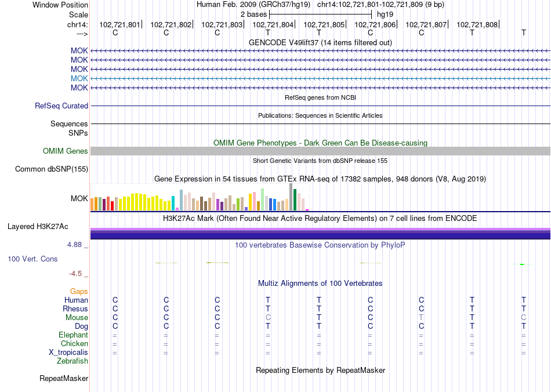Click the Gaps row label
This screenshot has width=551, height=392.
point(79,291)
